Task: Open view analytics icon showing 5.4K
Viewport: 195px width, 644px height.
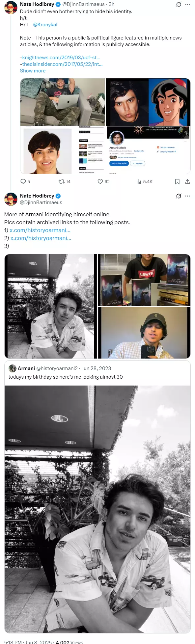Action: [x=139, y=181]
